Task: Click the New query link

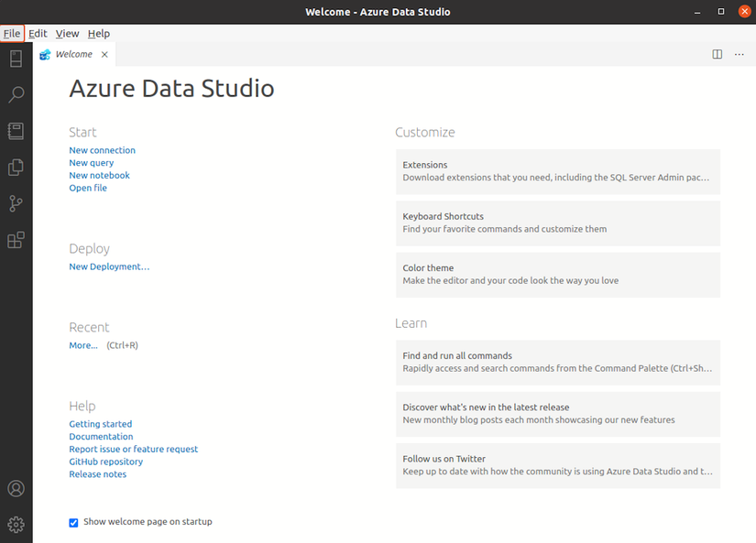Action: [91, 163]
